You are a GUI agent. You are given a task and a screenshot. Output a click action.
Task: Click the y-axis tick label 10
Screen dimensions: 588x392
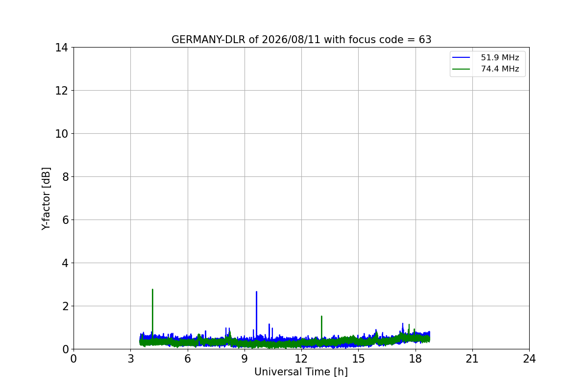[x=62, y=134]
